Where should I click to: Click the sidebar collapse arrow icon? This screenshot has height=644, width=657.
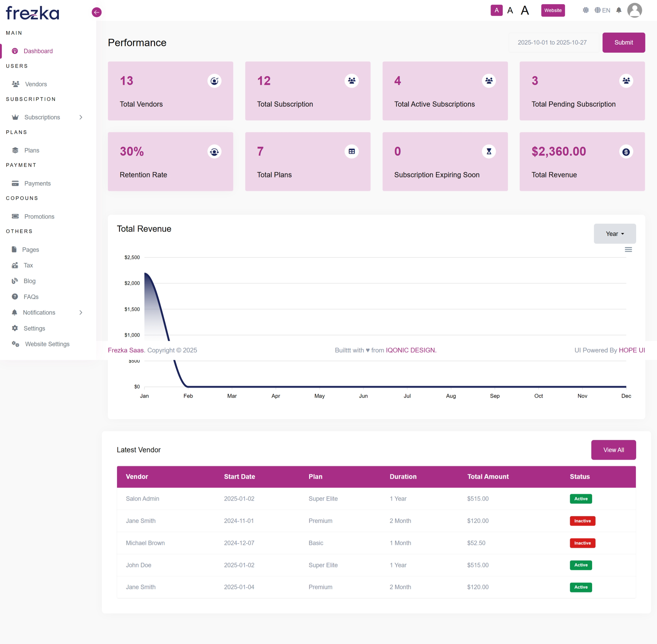pos(96,12)
